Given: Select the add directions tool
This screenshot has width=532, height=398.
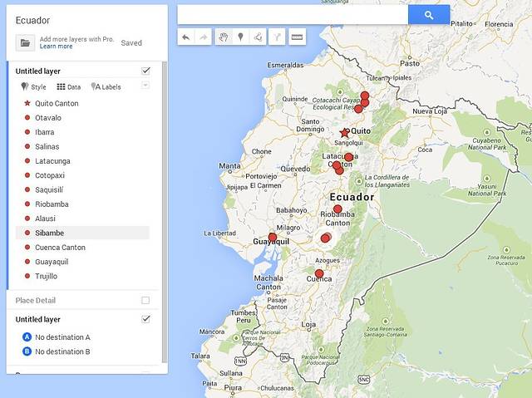Looking at the screenshot, I should coord(276,37).
